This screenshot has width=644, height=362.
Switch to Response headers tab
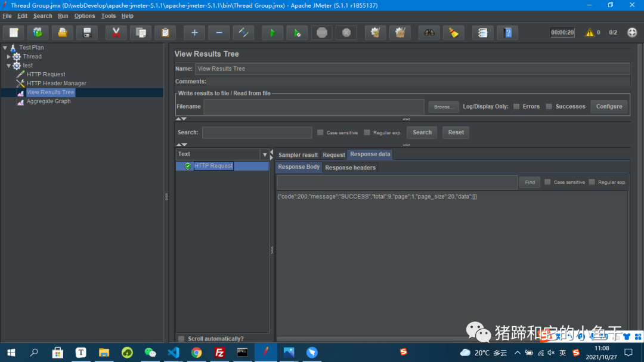coord(351,168)
